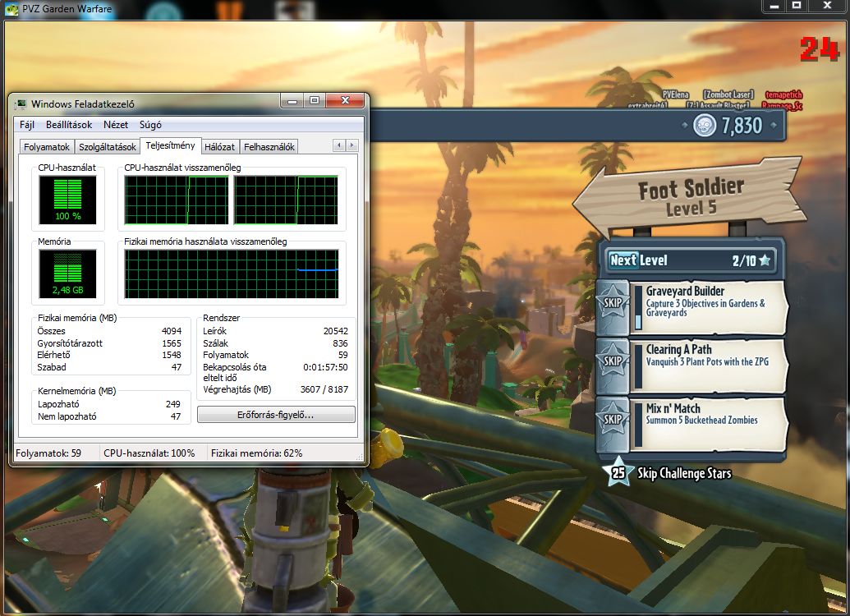
Task: Minimize the Windows Feladatkezelő window
Action: tap(292, 100)
